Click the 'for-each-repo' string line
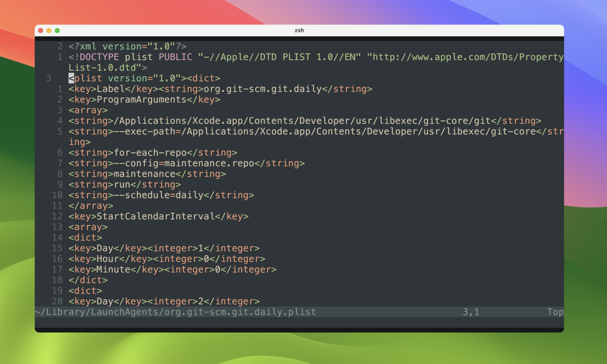The image size is (607, 364). click(153, 153)
